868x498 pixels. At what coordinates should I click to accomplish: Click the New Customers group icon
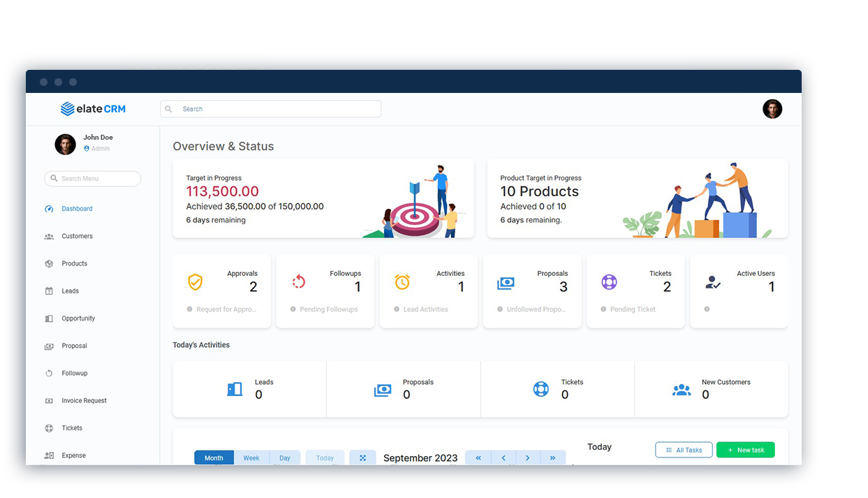pos(682,390)
